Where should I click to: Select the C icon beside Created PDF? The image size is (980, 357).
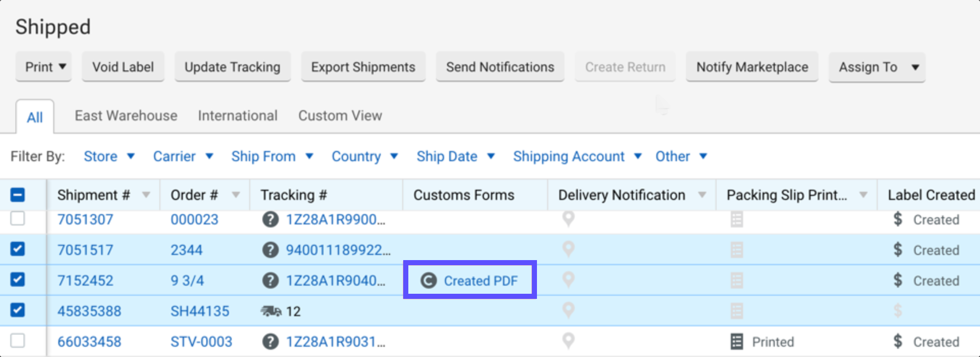point(428,280)
